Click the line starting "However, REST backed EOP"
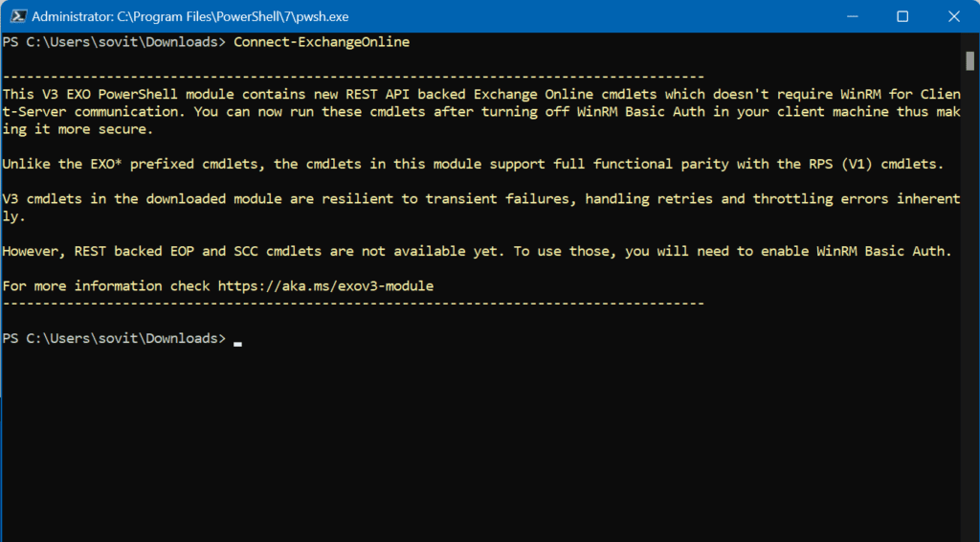The image size is (980, 542). [477, 251]
